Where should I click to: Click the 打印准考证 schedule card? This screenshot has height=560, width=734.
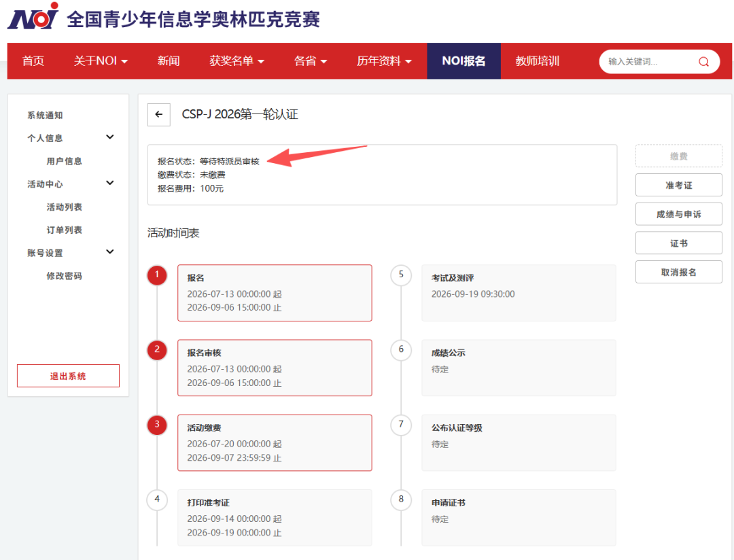[x=275, y=518]
